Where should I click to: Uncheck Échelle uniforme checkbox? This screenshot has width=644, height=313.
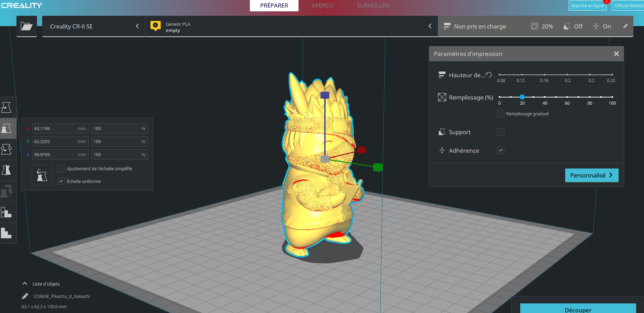point(61,181)
